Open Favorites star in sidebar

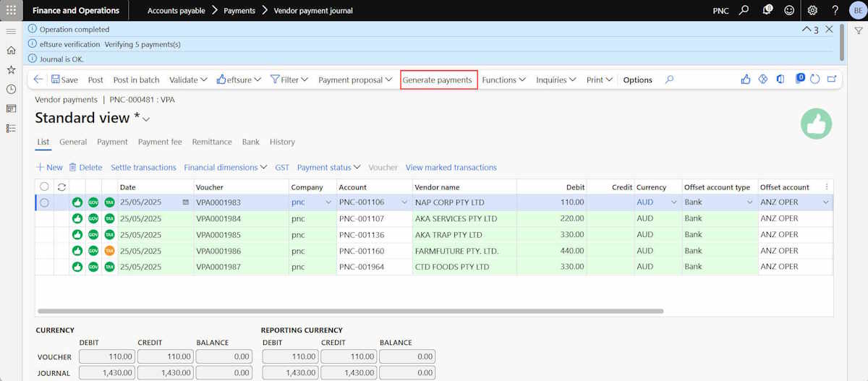11,70
